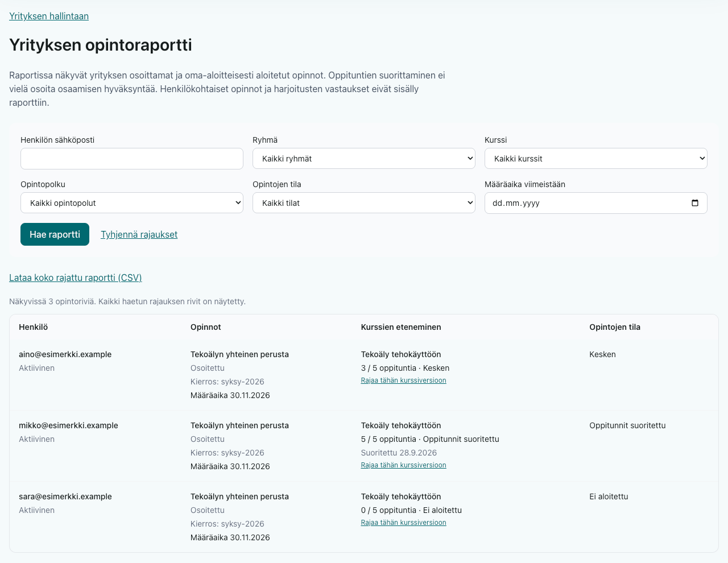Click 5 / 5 oppituntia · Oppitunnit suoritettu text
This screenshot has height=563, width=728.
click(430, 439)
